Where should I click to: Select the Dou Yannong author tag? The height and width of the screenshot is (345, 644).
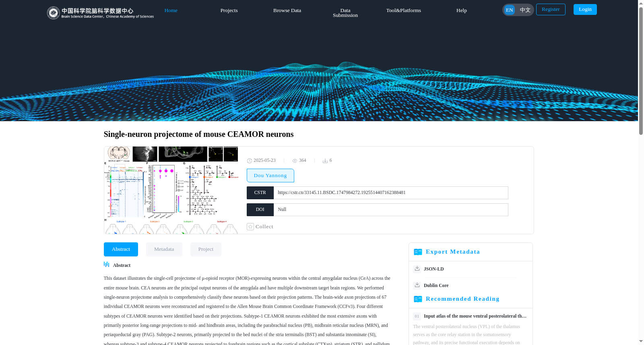click(x=270, y=176)
